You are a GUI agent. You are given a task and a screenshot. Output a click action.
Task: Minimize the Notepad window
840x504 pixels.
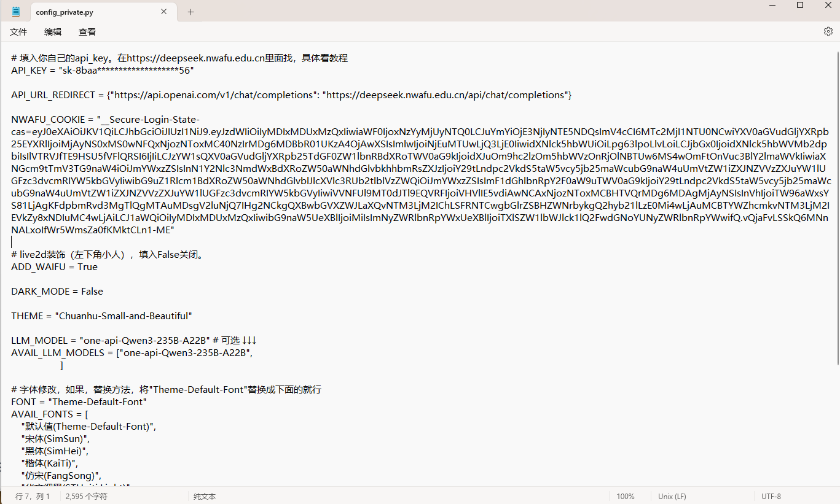[772, 6]
